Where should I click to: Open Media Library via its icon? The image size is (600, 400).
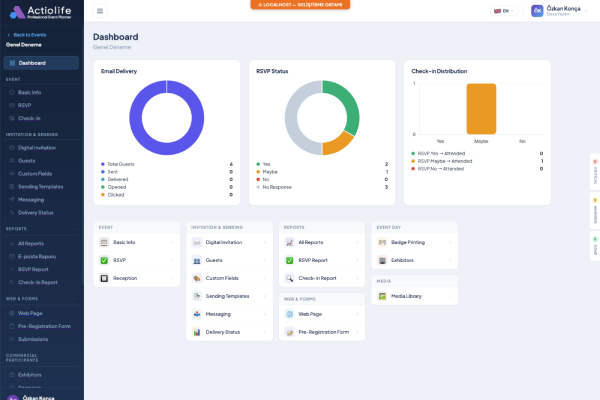click(x=382, y=297)
